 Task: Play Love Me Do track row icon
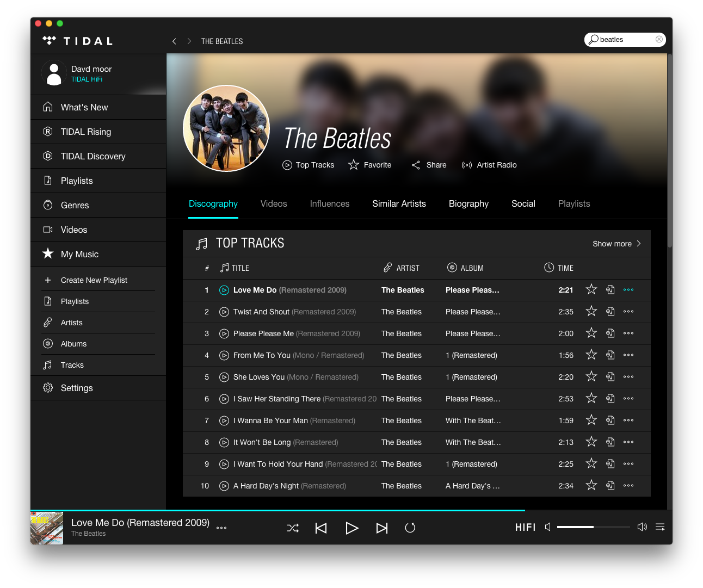[x=224, y=290]
